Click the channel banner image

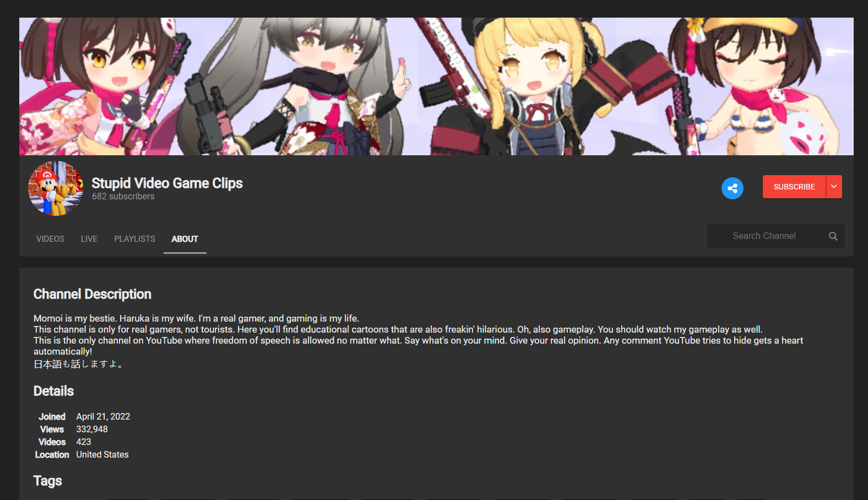[x=436, y=86]
